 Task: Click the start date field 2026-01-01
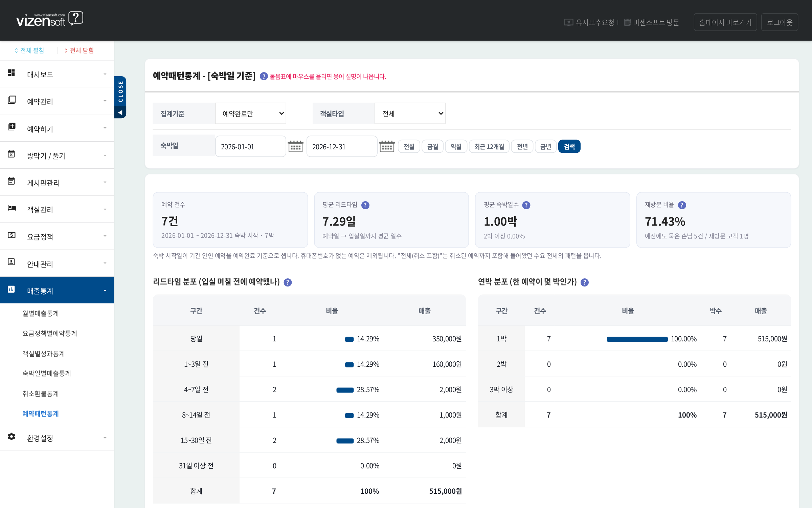tap(250, 146)
